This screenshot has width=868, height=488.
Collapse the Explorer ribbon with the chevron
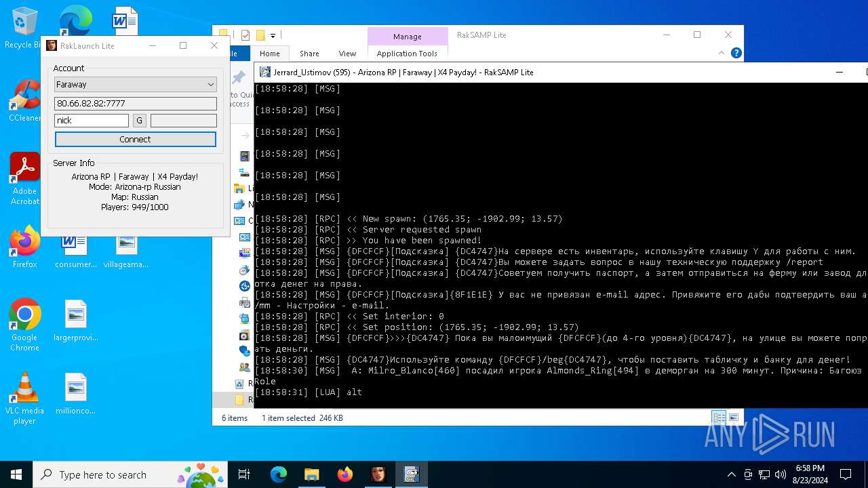722,53
